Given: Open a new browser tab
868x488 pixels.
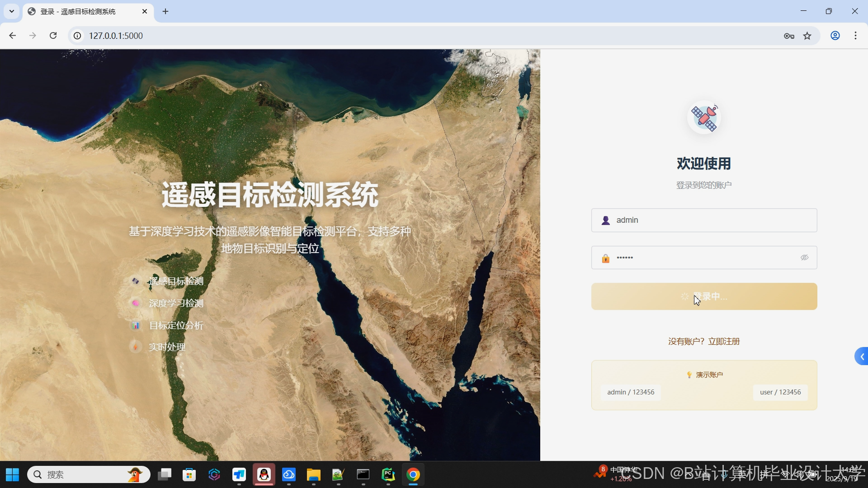Looking at the screenshot, I should [x=165, y=11].
